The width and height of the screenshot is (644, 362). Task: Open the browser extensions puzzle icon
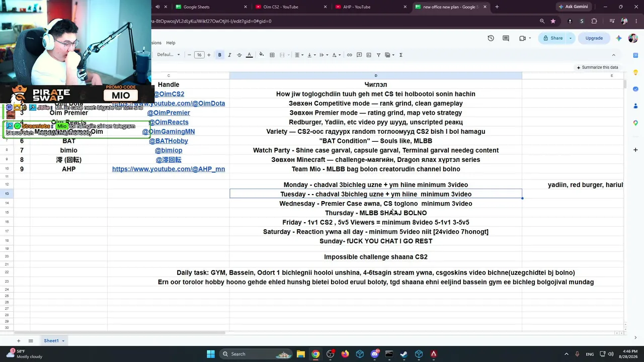point(594,21)
